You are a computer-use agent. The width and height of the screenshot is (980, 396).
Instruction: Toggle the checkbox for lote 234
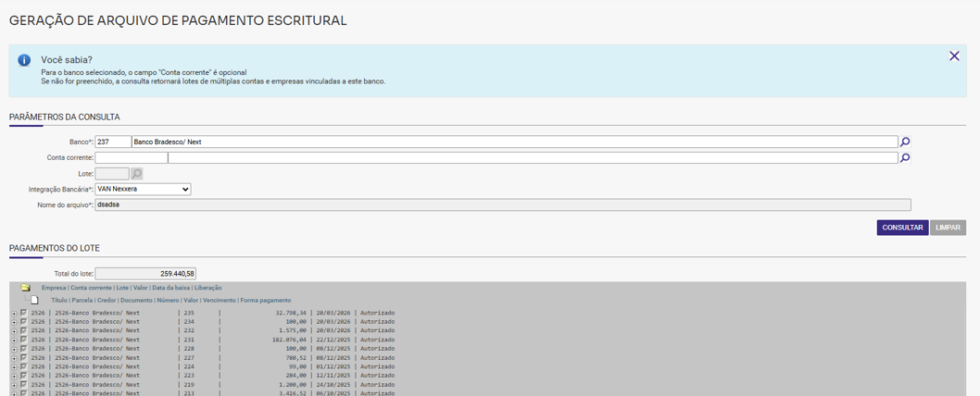(x=24, y=322)
